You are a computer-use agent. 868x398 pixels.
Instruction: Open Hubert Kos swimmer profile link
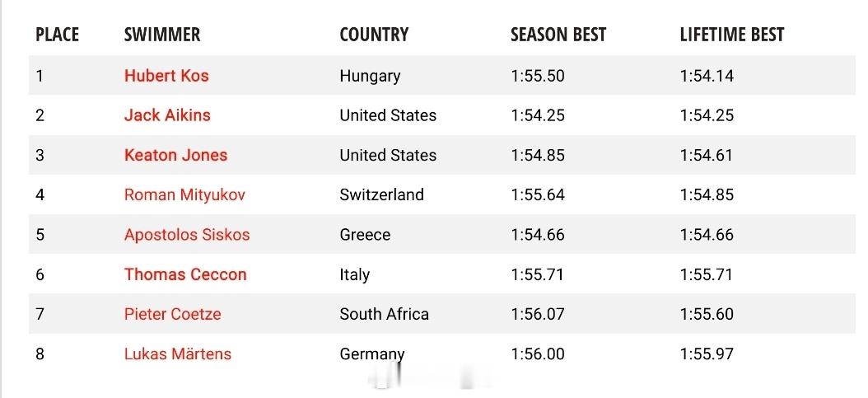point(166,75)
